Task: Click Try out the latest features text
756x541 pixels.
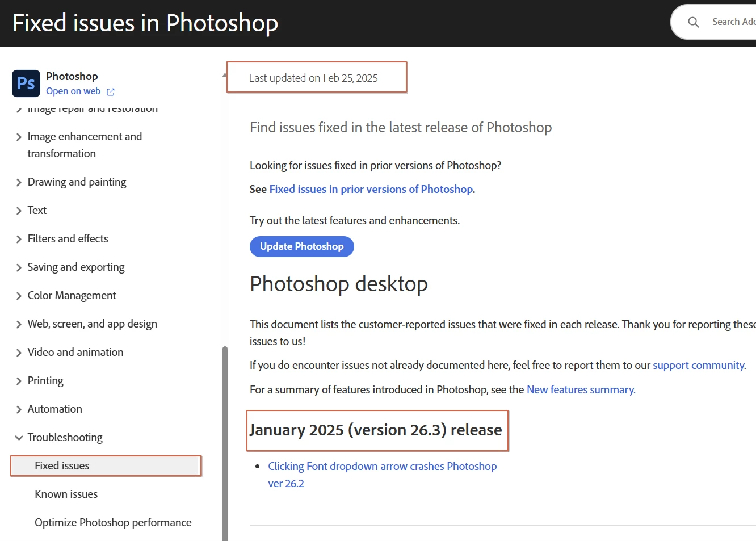Action: coord(355,220)
